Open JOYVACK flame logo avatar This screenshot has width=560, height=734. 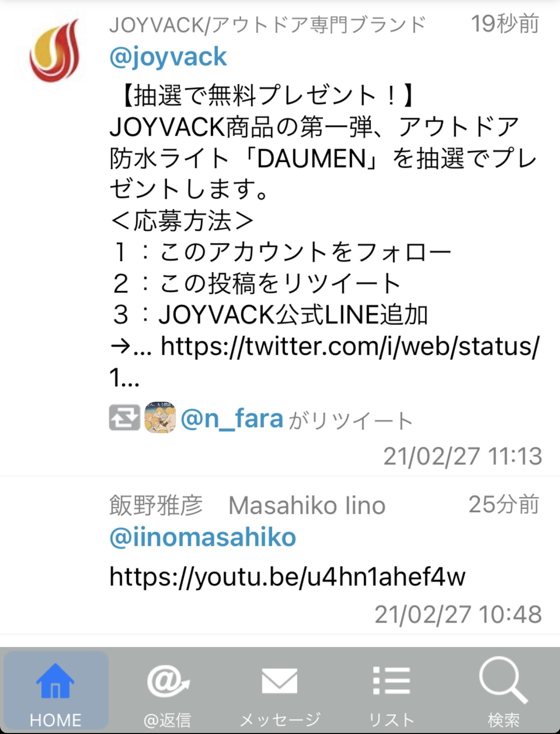55,51
